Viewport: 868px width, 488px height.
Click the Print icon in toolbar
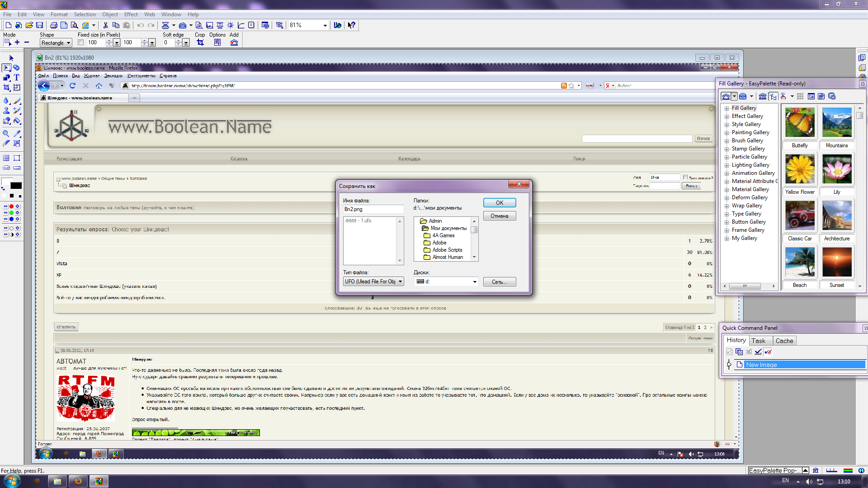point(54,25)
